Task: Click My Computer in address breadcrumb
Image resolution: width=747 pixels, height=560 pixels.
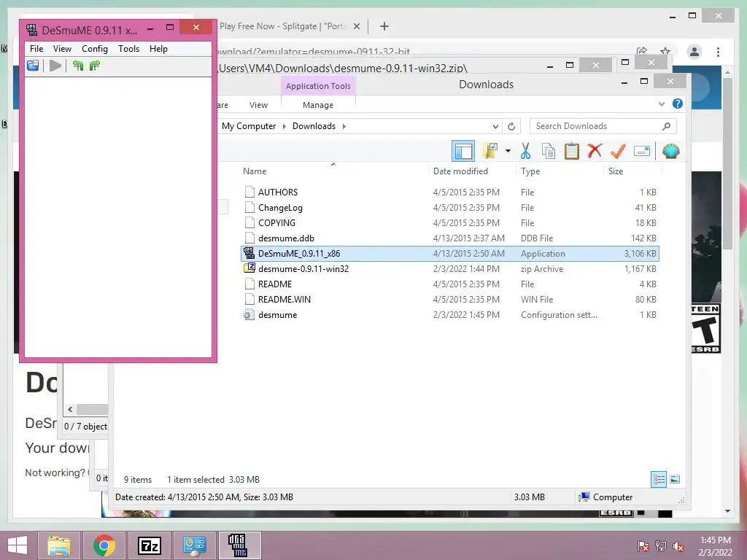Action: pyautogui.click(x=249, y=126)
